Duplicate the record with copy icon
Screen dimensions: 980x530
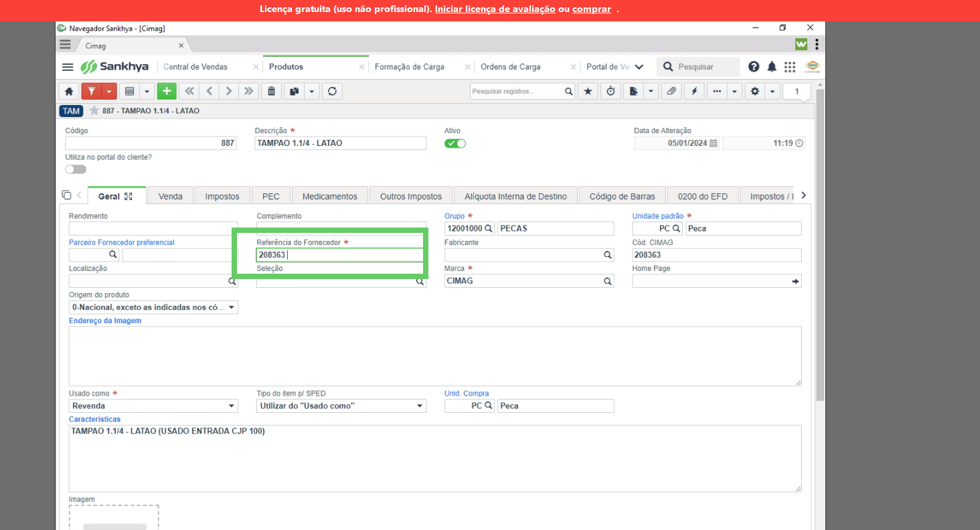[x=294, y=91]
